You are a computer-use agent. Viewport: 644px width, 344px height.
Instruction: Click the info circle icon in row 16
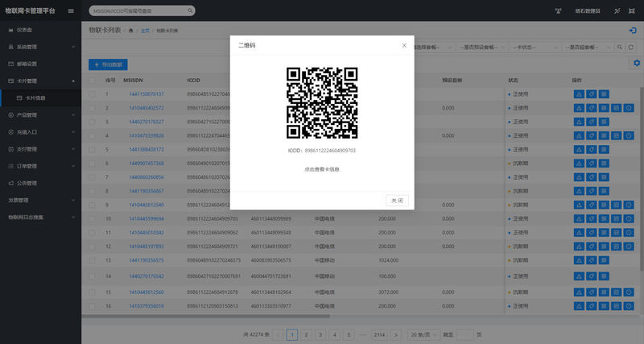tap(629, 306)
